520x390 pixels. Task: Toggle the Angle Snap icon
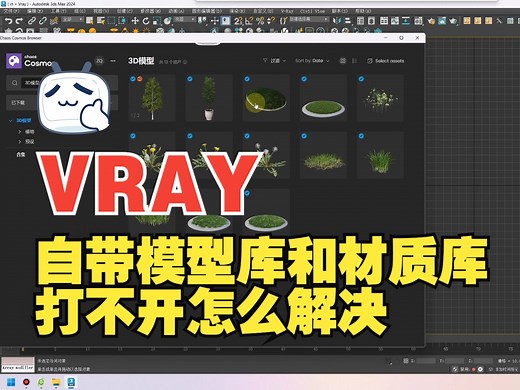(249, 21)
